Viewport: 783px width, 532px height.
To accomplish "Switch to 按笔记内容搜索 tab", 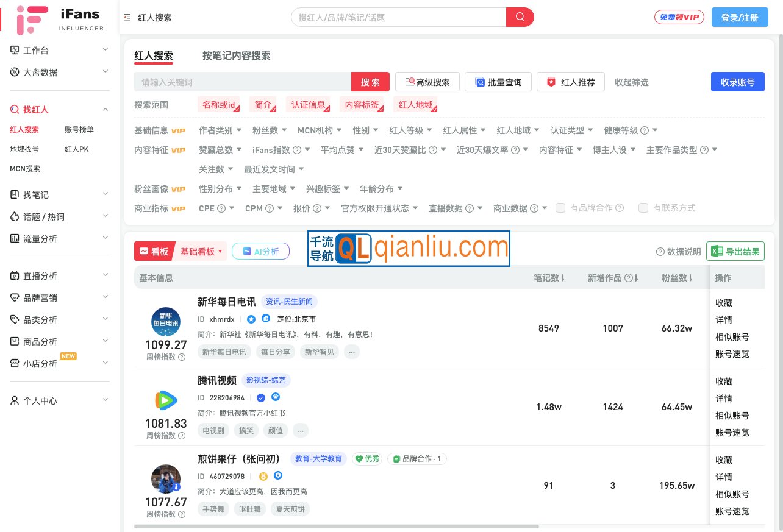I will tap(237, 55).
